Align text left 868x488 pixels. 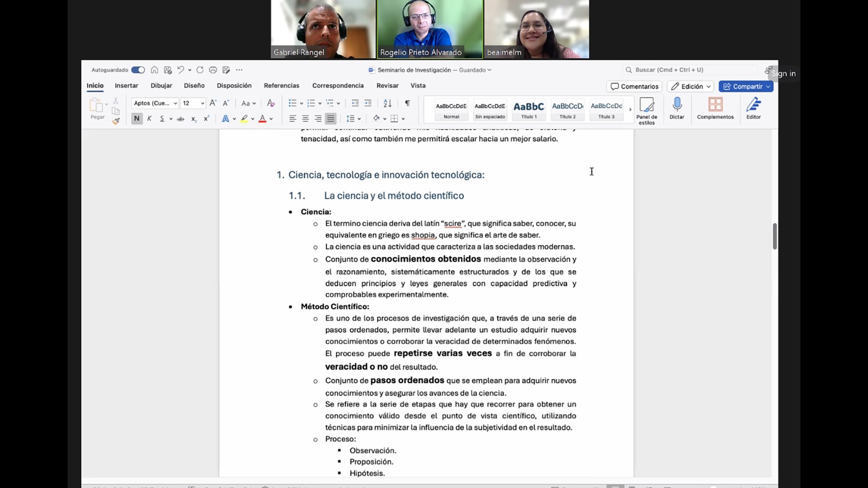292,119
